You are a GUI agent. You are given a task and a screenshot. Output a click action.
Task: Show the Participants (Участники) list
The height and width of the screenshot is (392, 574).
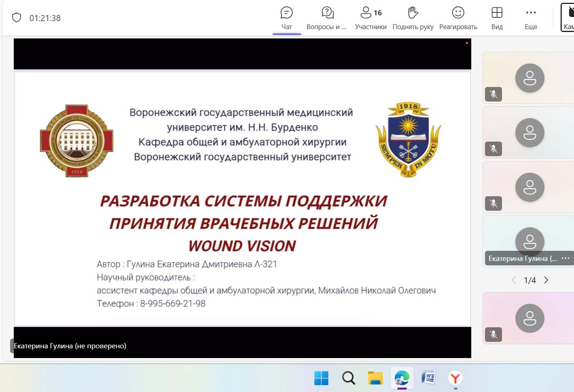click(x=371, y=18)
